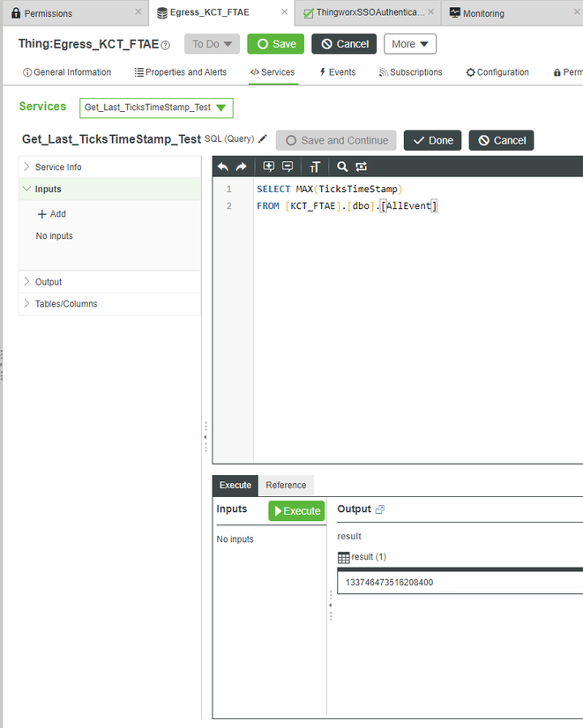Click the monitor icon on Monitoring tab
The image size is (583, 728).
[455, 12]
